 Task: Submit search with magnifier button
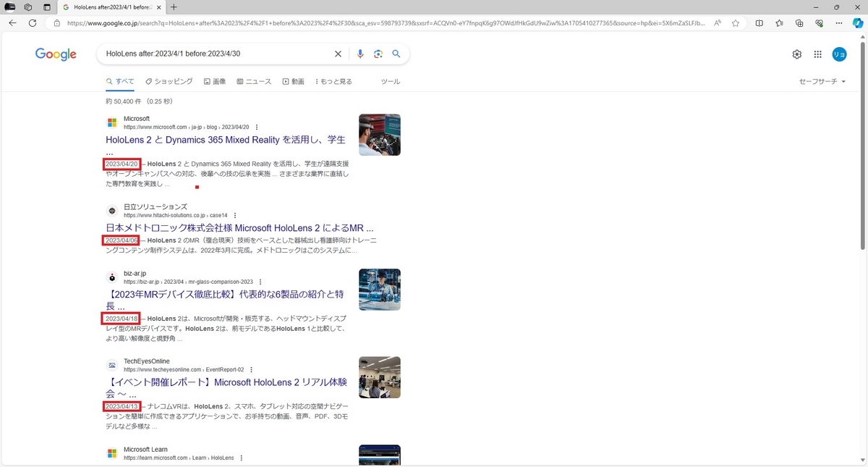coord(396,54)
